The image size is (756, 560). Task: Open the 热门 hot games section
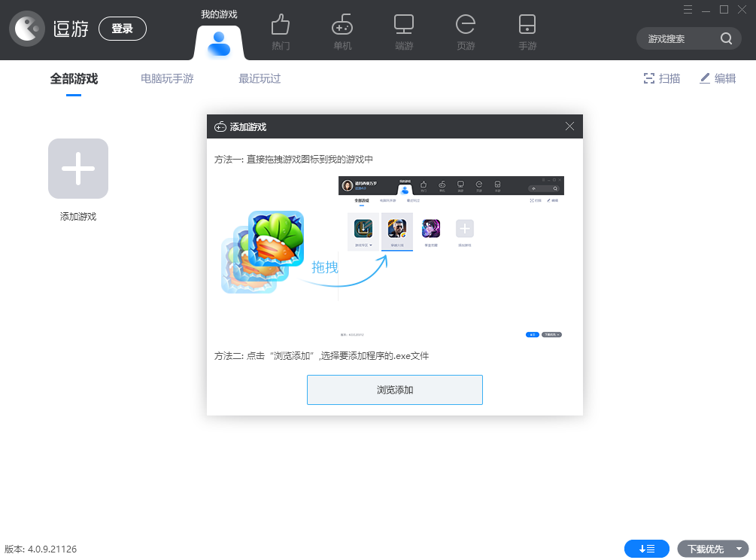pyautogui.click(x=280, y=32)
